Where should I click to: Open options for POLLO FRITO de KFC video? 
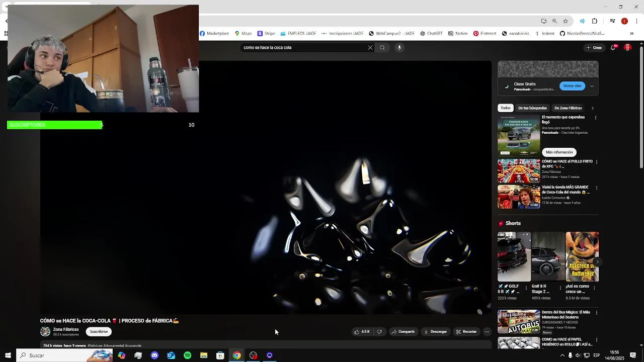[x=597, y=162]
